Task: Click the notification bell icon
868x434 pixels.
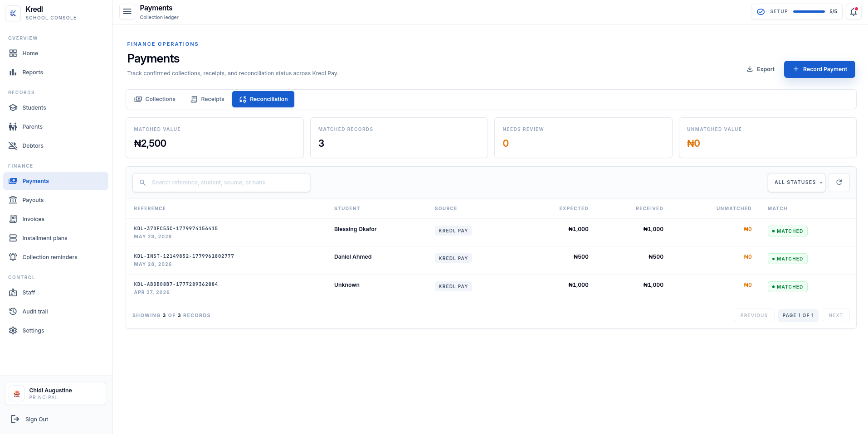Action: click(853, 12)
